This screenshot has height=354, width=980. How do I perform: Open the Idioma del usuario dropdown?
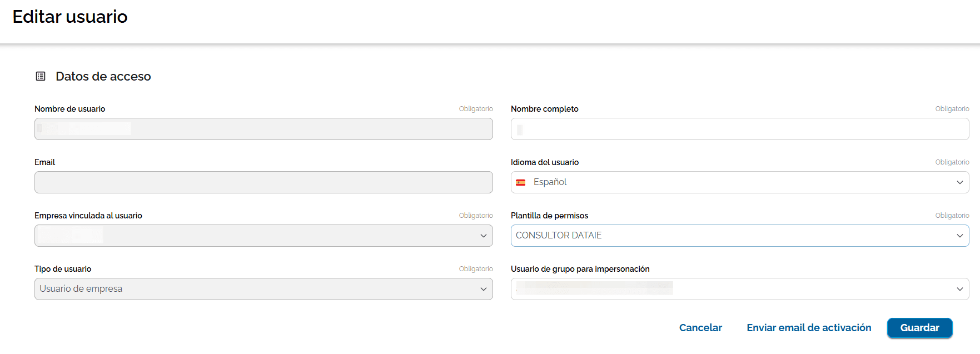click(x=740, y=182)
